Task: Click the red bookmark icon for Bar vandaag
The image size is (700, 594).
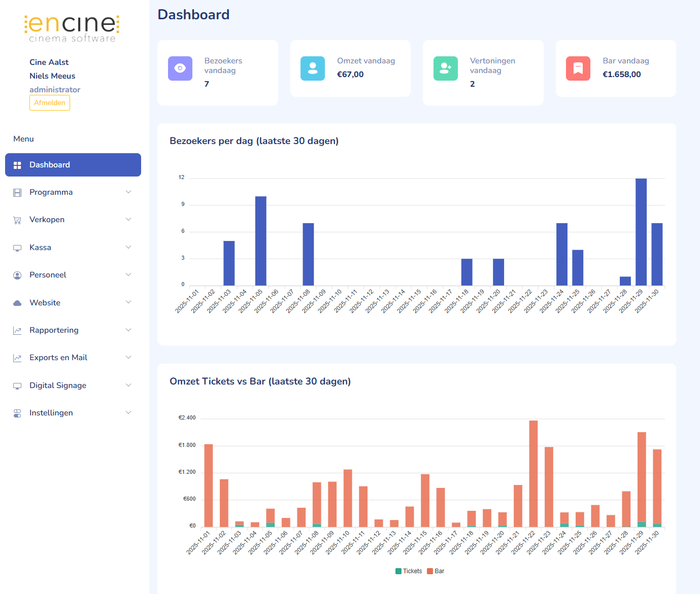Action: point(578,68)
